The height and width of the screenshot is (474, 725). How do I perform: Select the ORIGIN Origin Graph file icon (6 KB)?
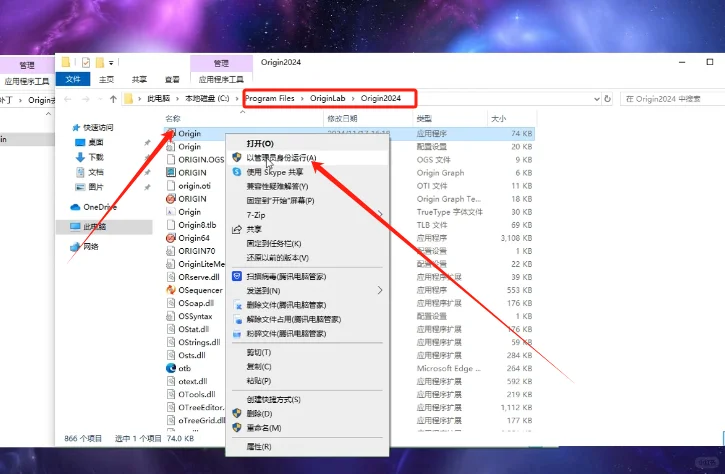coord(171,172)
